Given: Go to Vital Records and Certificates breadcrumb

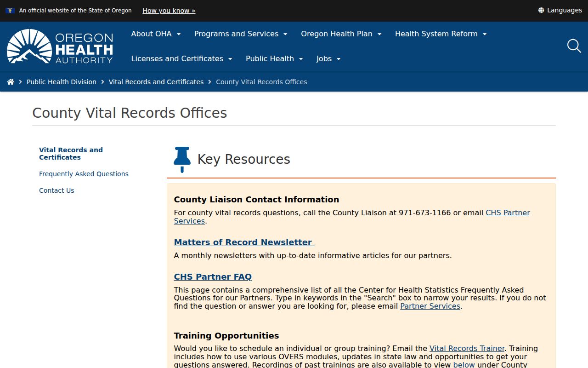Looking at the screenshot, I should (x=156, y=82).
